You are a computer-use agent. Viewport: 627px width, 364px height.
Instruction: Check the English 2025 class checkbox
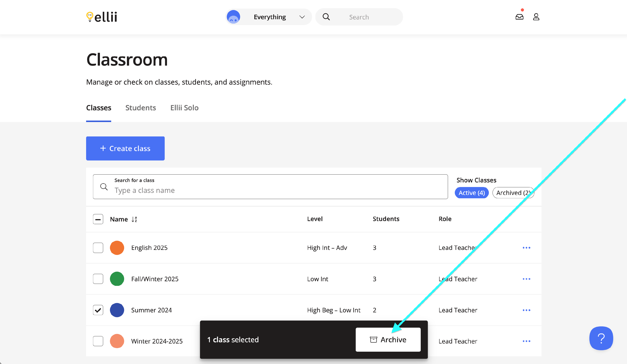98,248
